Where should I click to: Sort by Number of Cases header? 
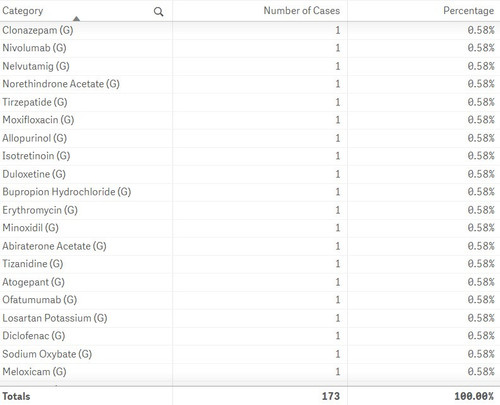click(302, 11)
